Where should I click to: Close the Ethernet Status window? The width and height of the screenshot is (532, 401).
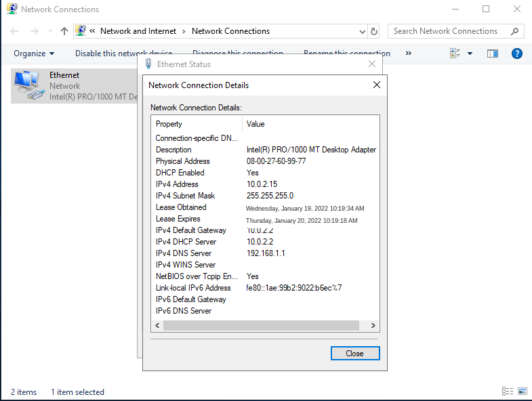pyautogui.click(x=372, y=64)
